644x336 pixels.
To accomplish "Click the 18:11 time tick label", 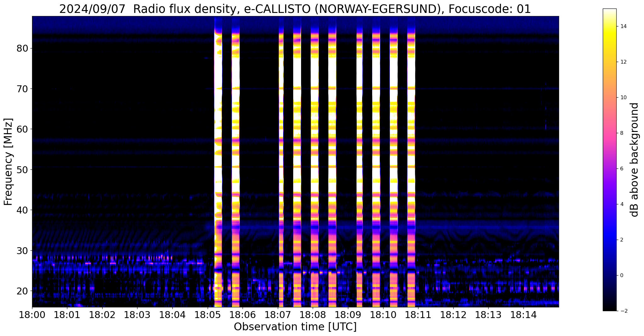I will (x=418, y=315).
